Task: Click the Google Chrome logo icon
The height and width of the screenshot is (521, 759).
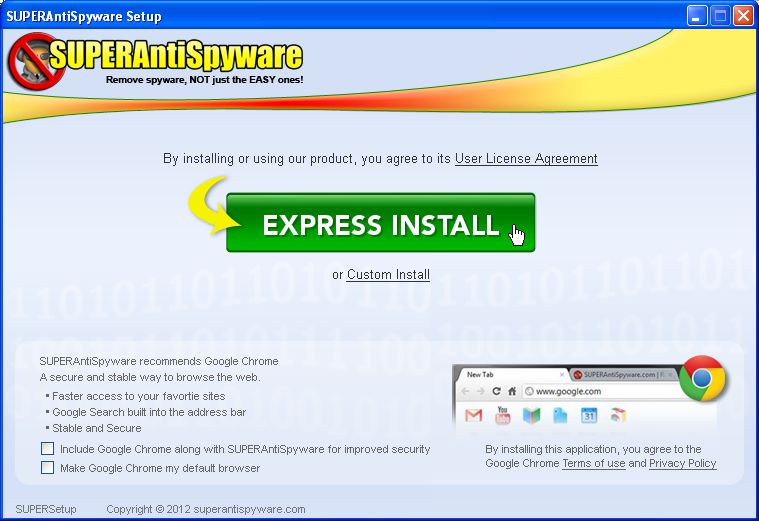Action: pyautogui.click(x=702, y=379)
